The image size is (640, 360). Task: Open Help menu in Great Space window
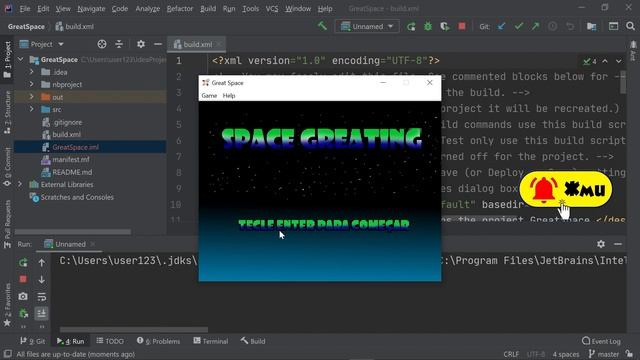click(229, 96)
